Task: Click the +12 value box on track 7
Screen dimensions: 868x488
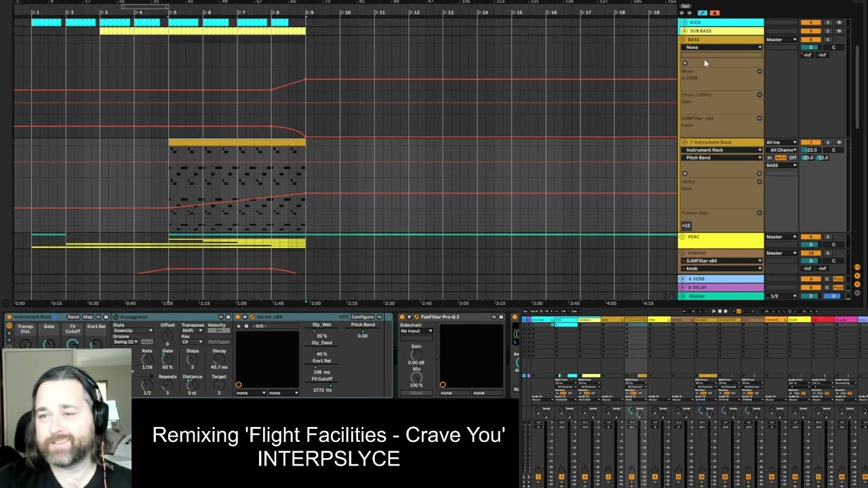Action: pos(686,226)
